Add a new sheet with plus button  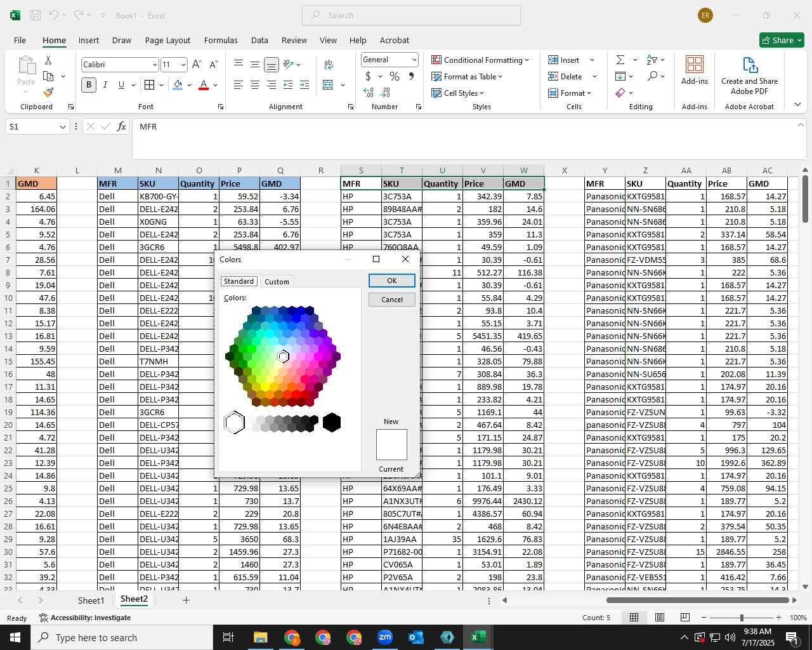tap(186, 600)
